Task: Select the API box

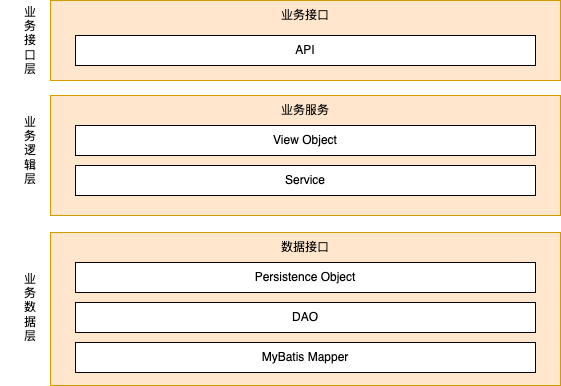Action: [305, 50]
